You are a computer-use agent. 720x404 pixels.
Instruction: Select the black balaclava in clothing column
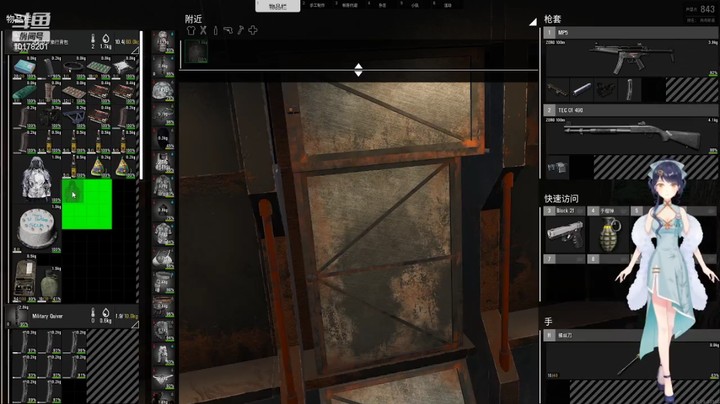tap(163, 138)
